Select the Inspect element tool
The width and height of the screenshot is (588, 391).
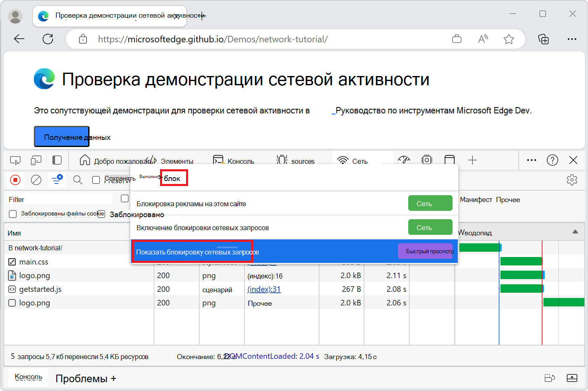16,160
